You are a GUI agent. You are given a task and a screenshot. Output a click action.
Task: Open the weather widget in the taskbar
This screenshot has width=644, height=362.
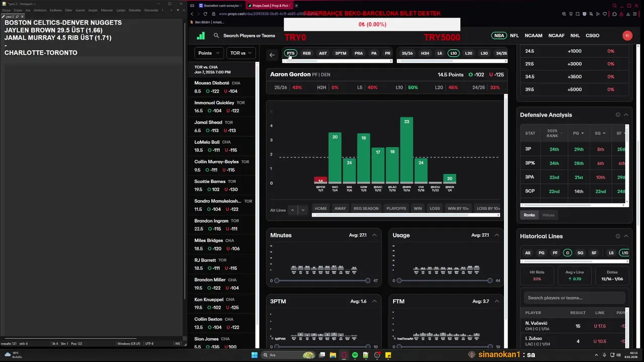(x=13, y=355)
